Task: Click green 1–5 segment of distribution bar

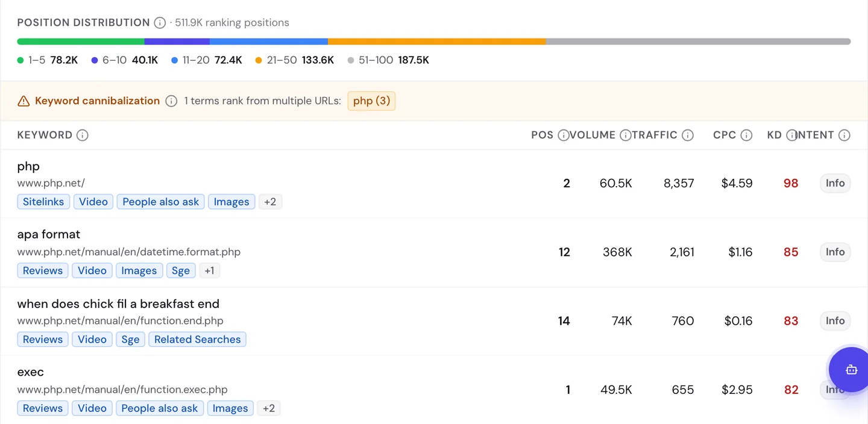Action: [81, 42]
